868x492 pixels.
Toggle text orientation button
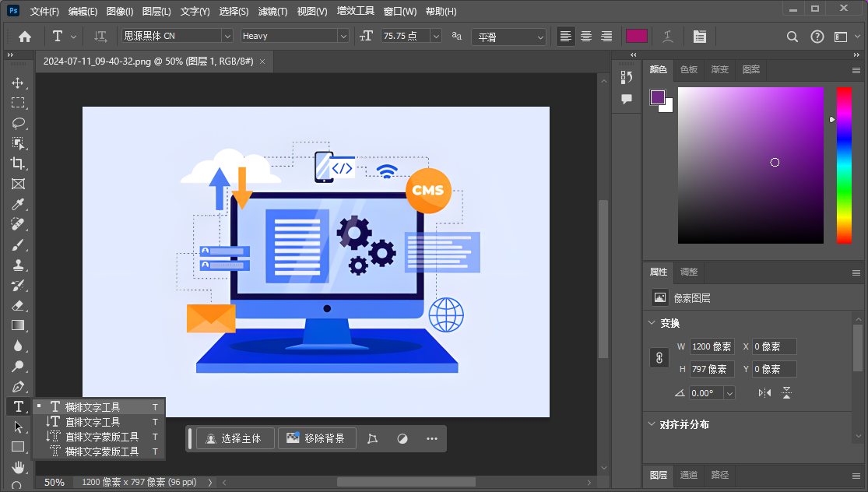[x=100, y=36]
